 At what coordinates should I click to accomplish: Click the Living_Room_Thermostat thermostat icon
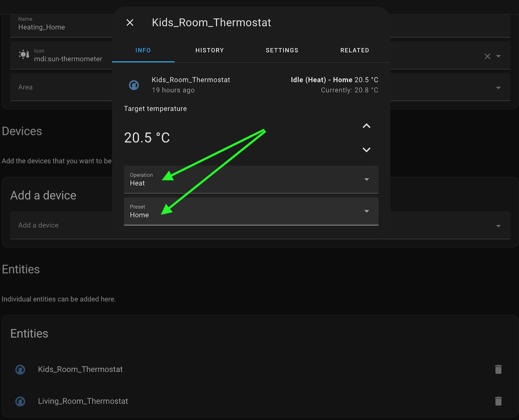click(20, 401)
